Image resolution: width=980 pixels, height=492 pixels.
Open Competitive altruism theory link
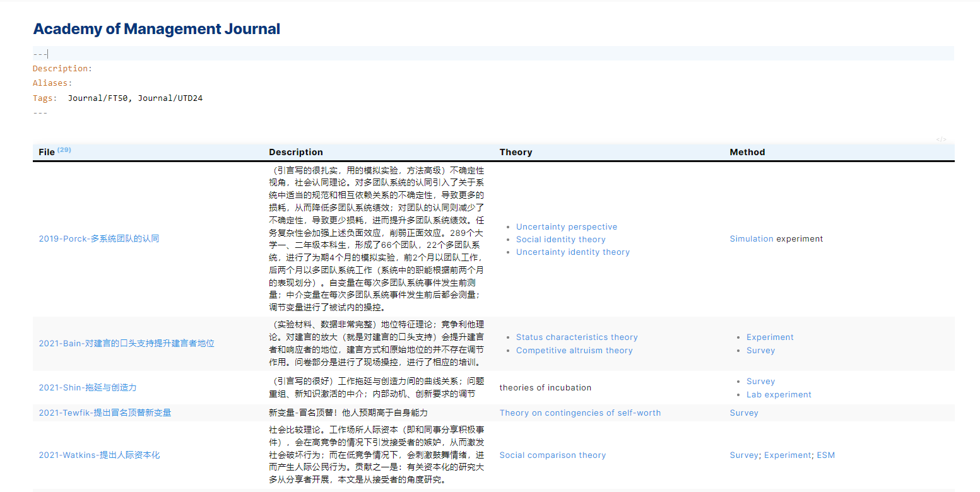574,350
